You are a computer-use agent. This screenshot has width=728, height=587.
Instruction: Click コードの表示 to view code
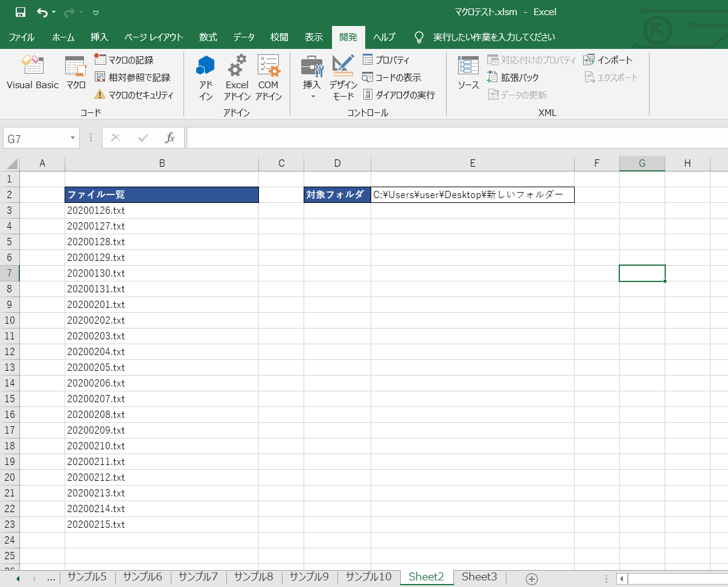point(392,77)
